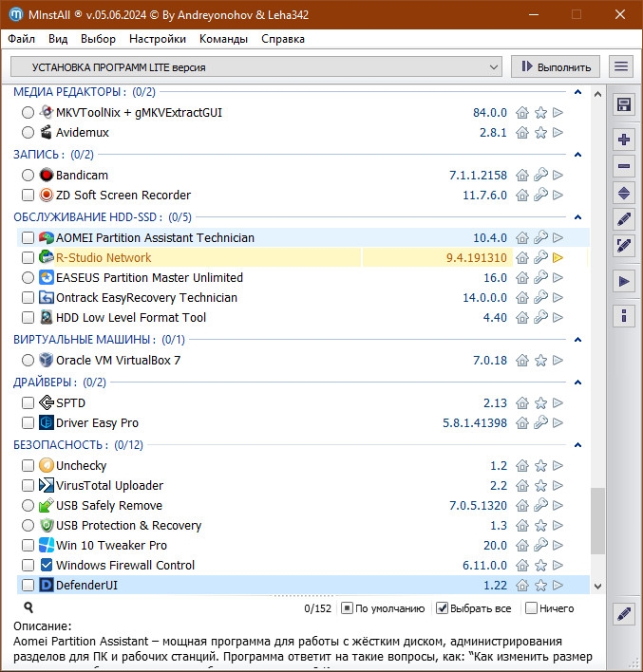Screen dimensions: 643x672
Task: Click the pencil edit icon in sidebar
Action: [624, 219]
